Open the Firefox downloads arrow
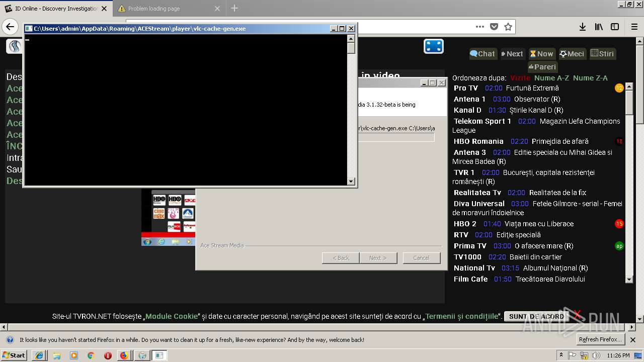The image size is (644, 362). point(582,27)
